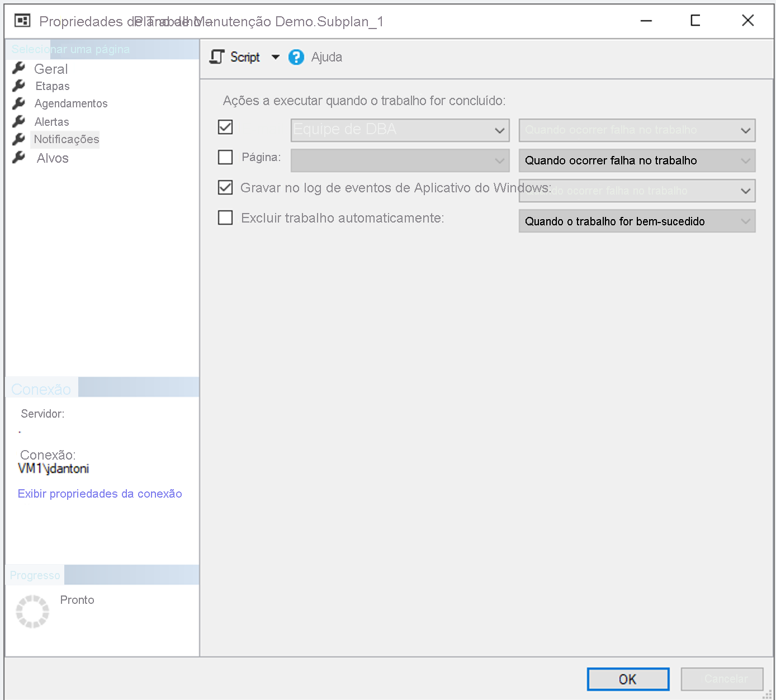Enable the Página checkbox
This screenshot has height=700, width=776.
225,157
